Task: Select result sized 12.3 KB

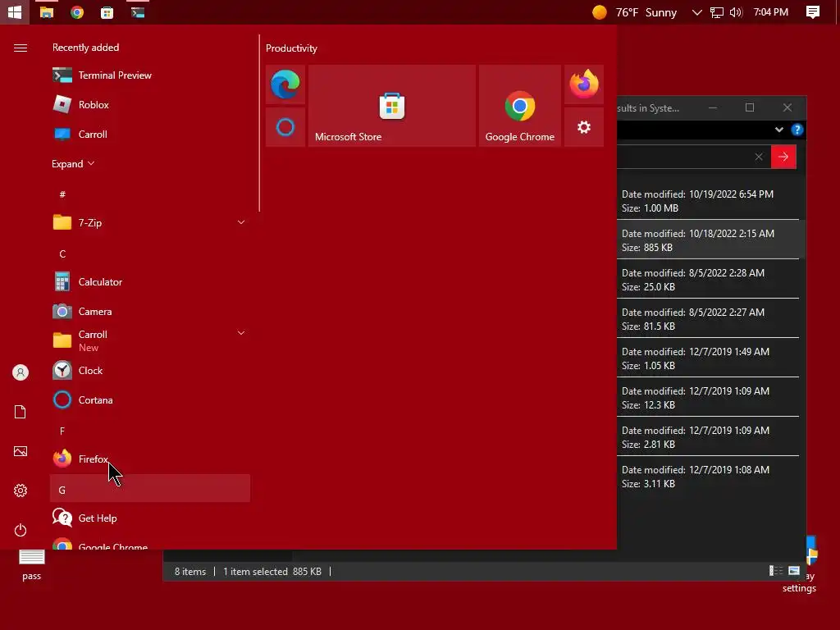Action: (708, 398)
